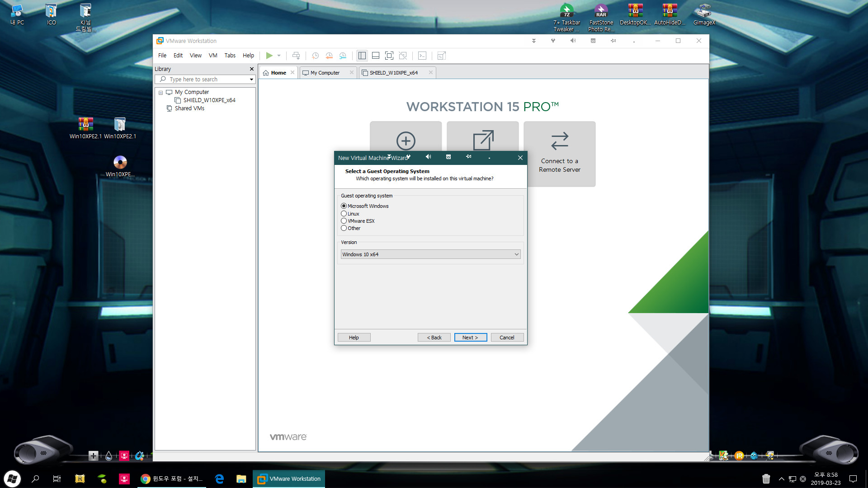Open the VM menu

coord(213,56)
